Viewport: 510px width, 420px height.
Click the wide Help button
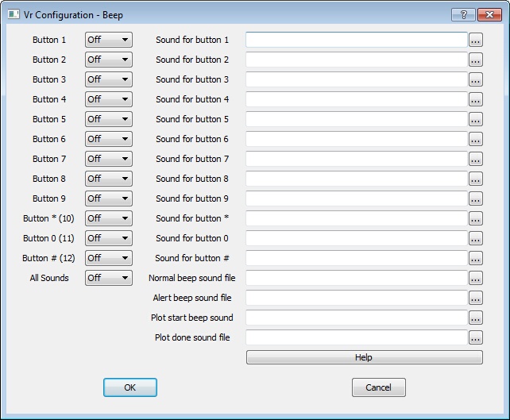coord(365,357)
